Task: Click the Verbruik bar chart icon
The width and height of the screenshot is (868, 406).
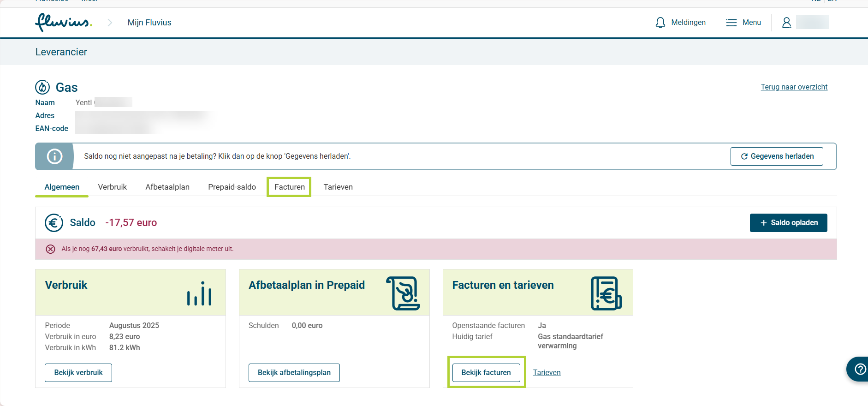Action: tap(199, 293)
